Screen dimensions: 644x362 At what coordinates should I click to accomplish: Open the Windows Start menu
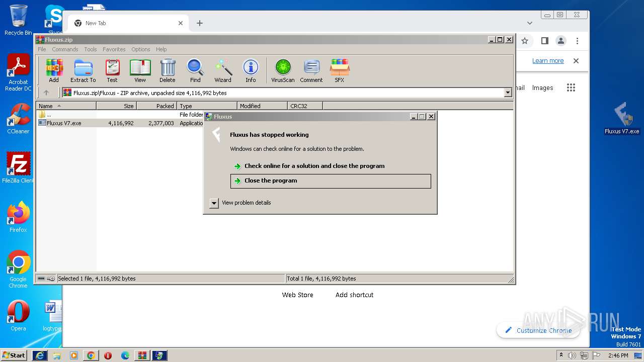(x=14, y=355)
